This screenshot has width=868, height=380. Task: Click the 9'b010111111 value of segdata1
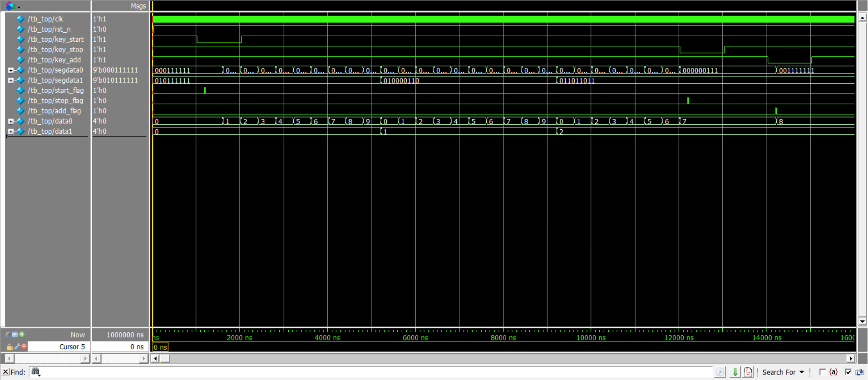click(x=115, y=80)
